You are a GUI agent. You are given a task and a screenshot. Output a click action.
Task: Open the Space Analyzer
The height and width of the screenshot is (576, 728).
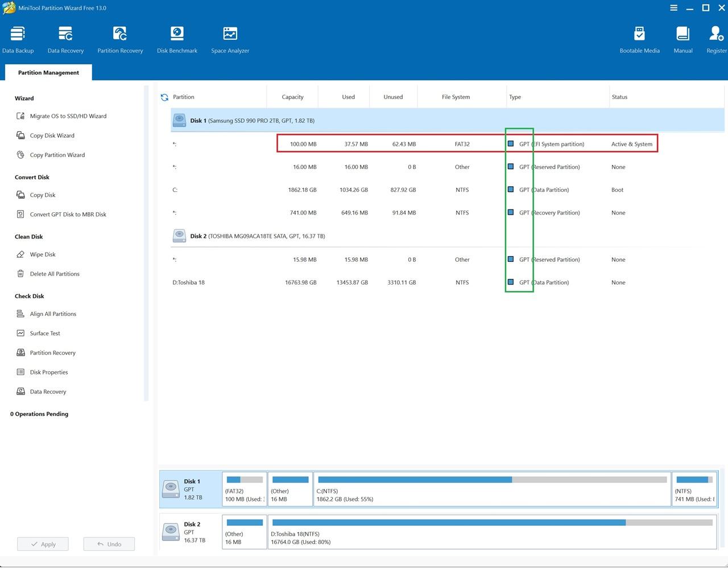point(230,40)
